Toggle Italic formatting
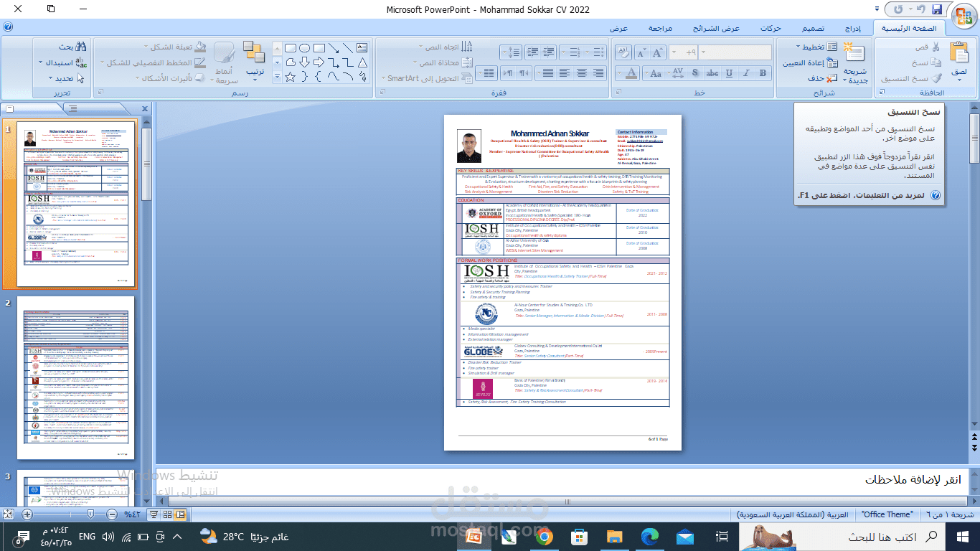The height and width of the screenshot is (551, 980). [x=745, y=72]
